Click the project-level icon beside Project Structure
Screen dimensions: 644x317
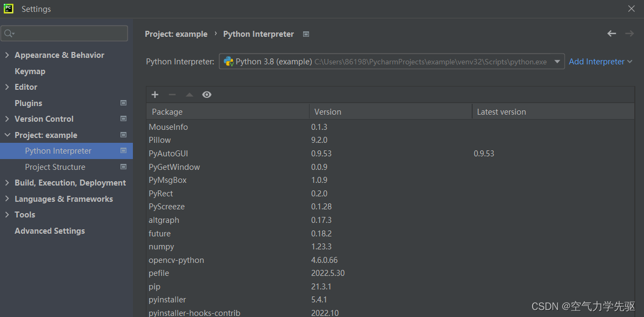[123, 167]
